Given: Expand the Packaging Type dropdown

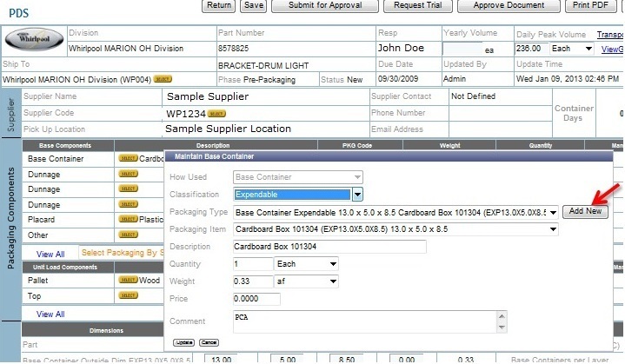Looking at the screenshot, I should 553,212.
